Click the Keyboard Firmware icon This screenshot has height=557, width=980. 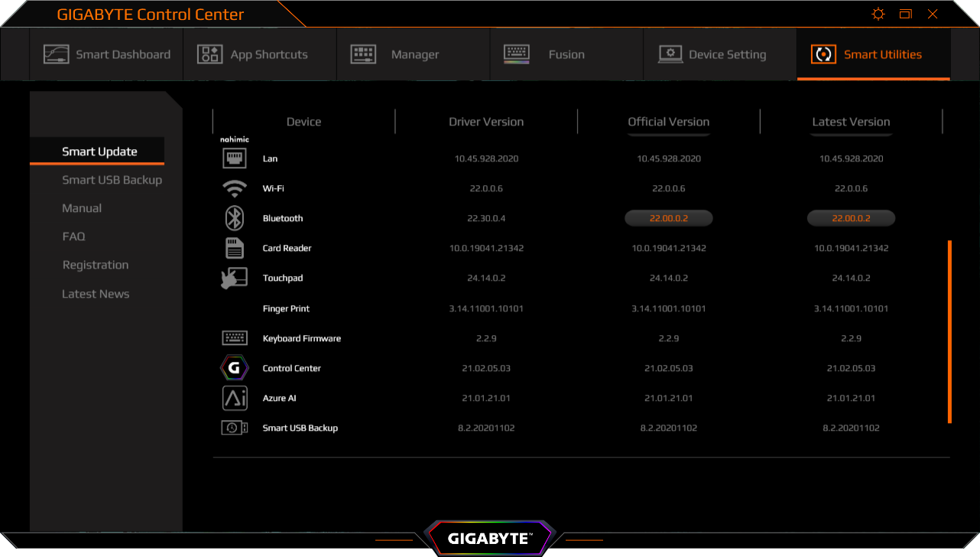click(x=234, y=338)
